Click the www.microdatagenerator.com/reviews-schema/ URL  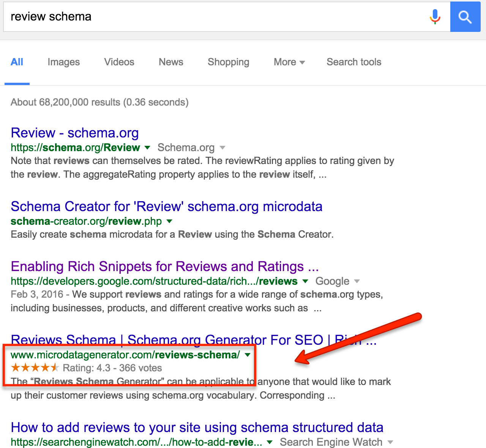coord(125,355)
